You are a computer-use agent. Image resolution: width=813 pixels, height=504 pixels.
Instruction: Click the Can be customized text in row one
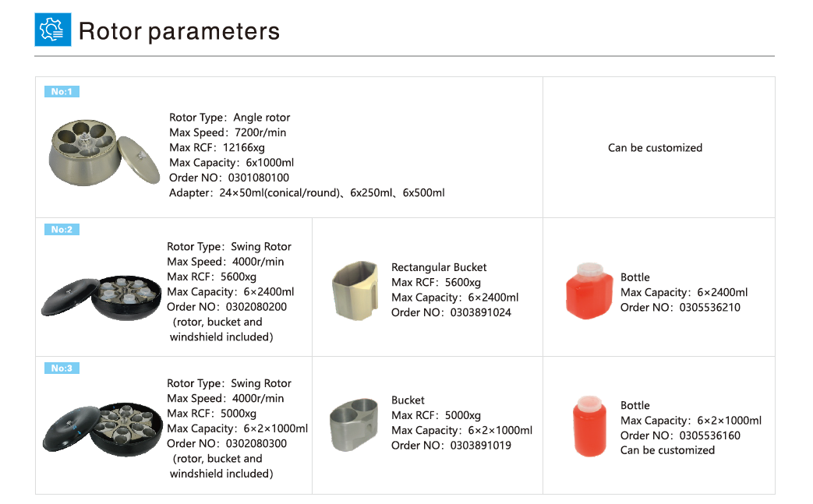pos(655,148)
